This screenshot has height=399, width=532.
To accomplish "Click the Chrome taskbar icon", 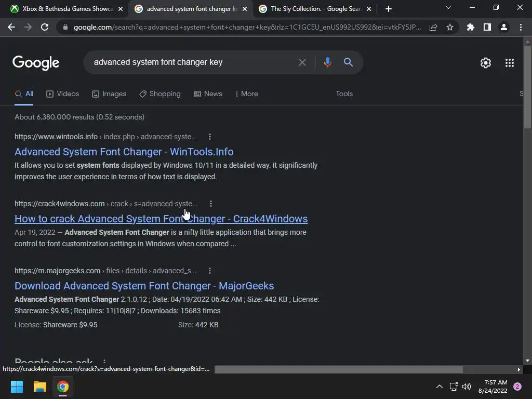I will (x=63, y=387).
